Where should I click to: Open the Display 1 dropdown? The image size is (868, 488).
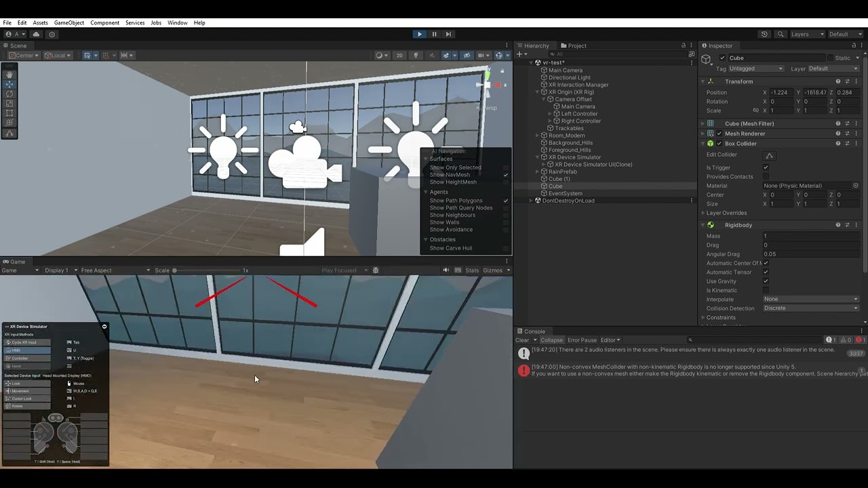point(61,270)
